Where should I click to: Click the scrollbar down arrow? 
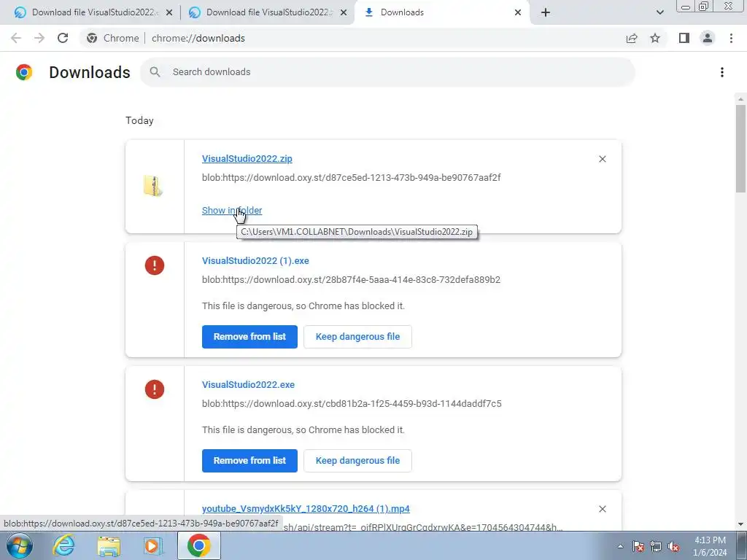click(740, 524)
